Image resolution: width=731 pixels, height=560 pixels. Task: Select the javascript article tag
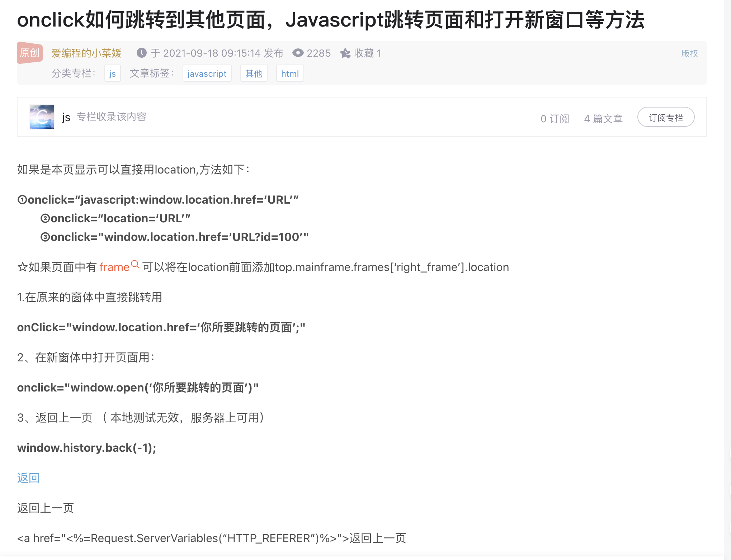point(207,73)
